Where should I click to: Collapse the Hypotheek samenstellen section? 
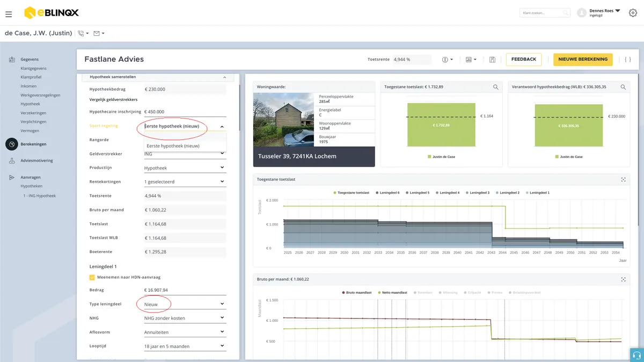[x=157, y=77]
